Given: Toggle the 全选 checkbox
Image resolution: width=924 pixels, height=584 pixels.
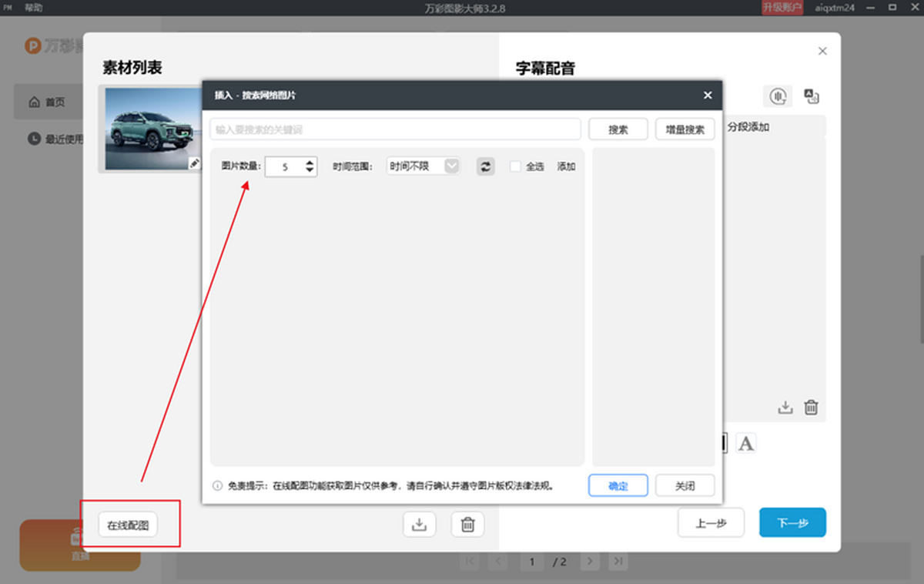Looking at the screenshot, I should [x=515, y=166].
